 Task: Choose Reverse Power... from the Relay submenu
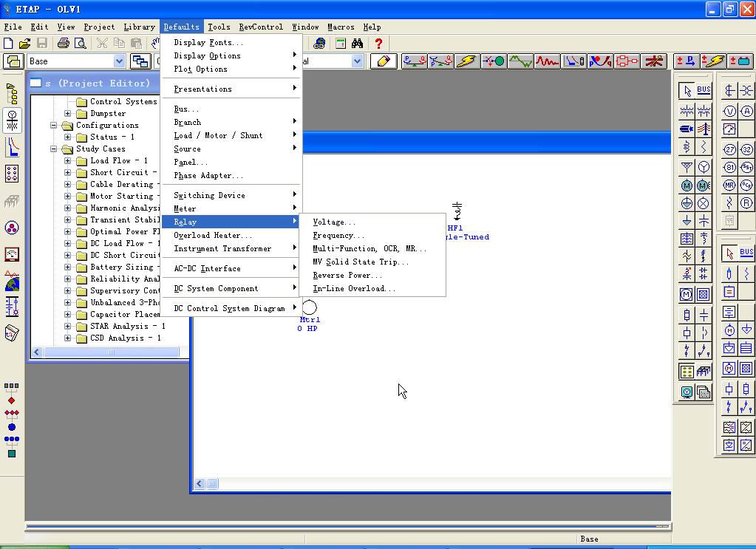372,275
